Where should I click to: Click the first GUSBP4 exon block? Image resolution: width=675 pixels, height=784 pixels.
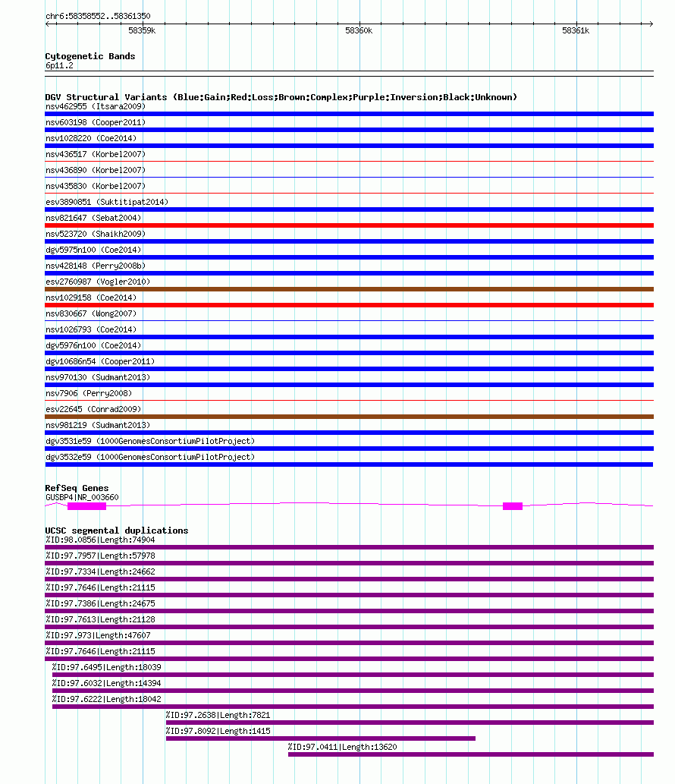coord(87,506)
